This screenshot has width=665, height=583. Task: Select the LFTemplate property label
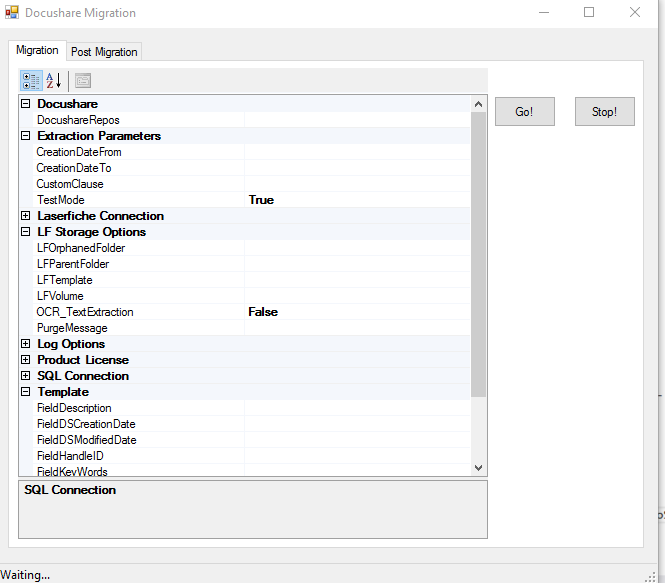pos(64,280)
